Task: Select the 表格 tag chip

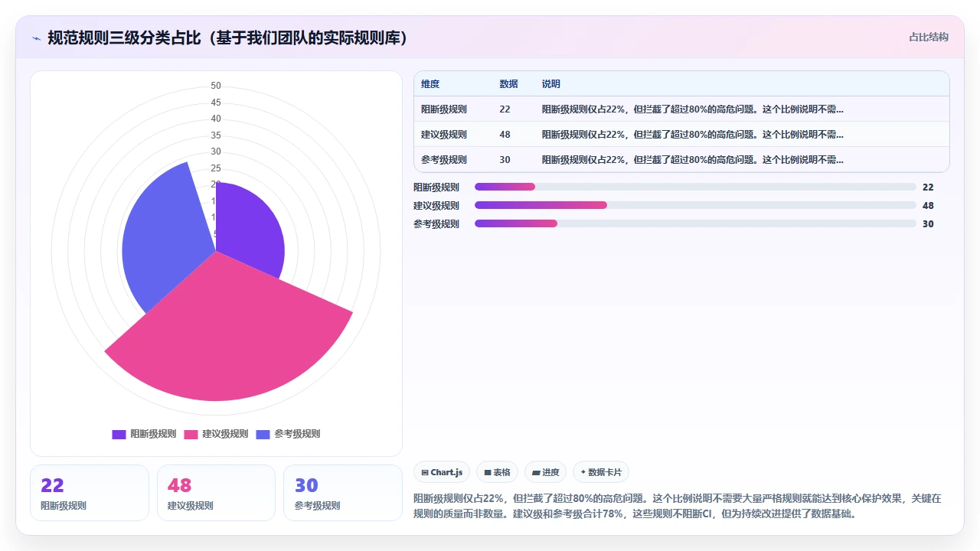Action: (498, 472)
